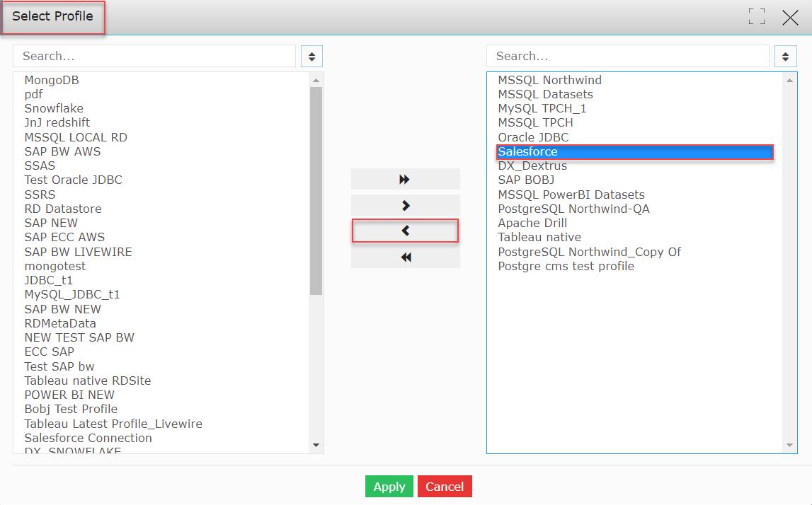
Task: Select SSAS profile
Action: (40, 166)
